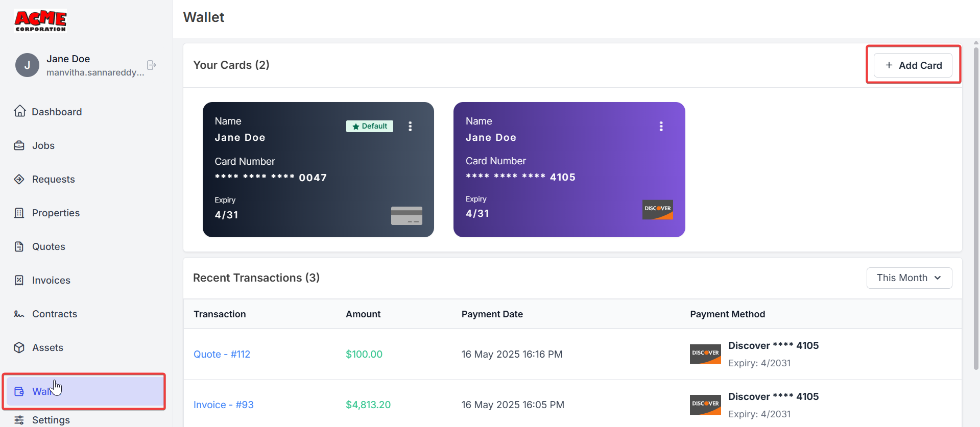The image size is (980, 427).
Task: Click the Jobs briefcase icon
Action: 19,145
